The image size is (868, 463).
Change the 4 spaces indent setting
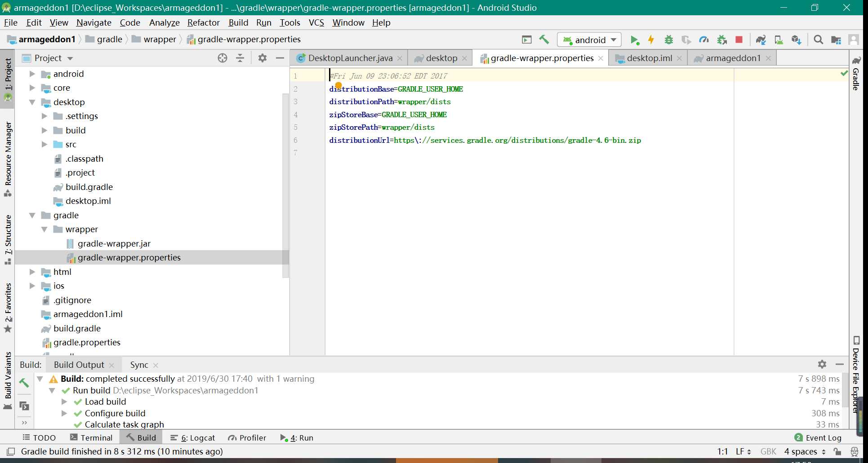[x=805, y=451]
